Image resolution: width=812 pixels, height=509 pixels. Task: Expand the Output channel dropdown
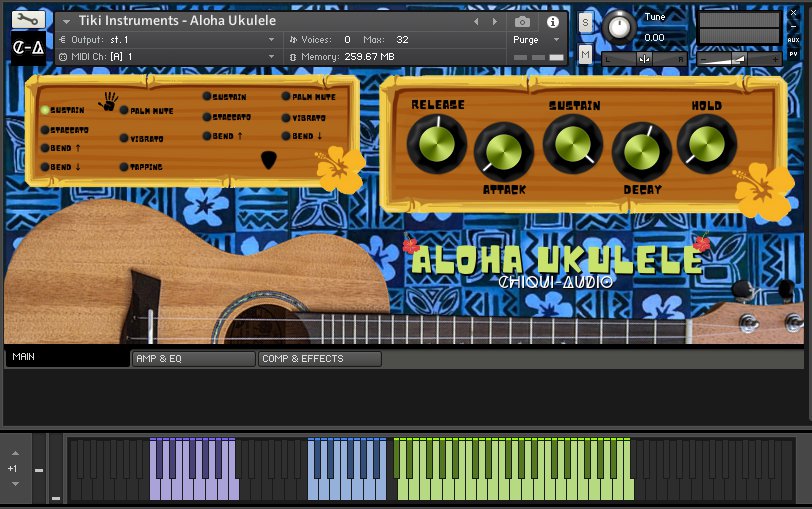click(271, 40)
